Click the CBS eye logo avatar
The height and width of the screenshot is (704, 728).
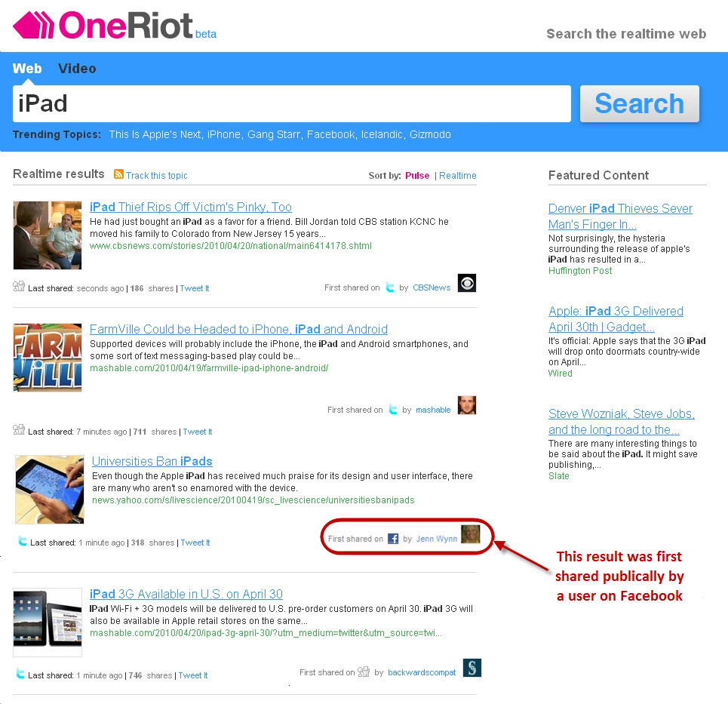click(467, 283)
